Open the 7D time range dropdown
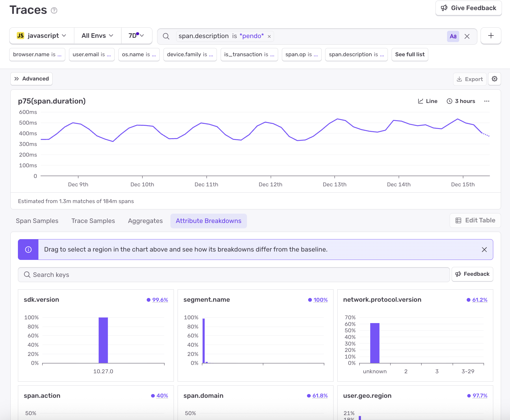510x420 pixels. pyautogui.click(x=137, y=36)
